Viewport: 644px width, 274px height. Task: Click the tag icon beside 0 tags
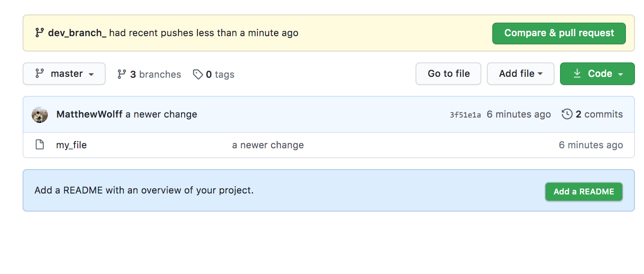coord(198,74)
